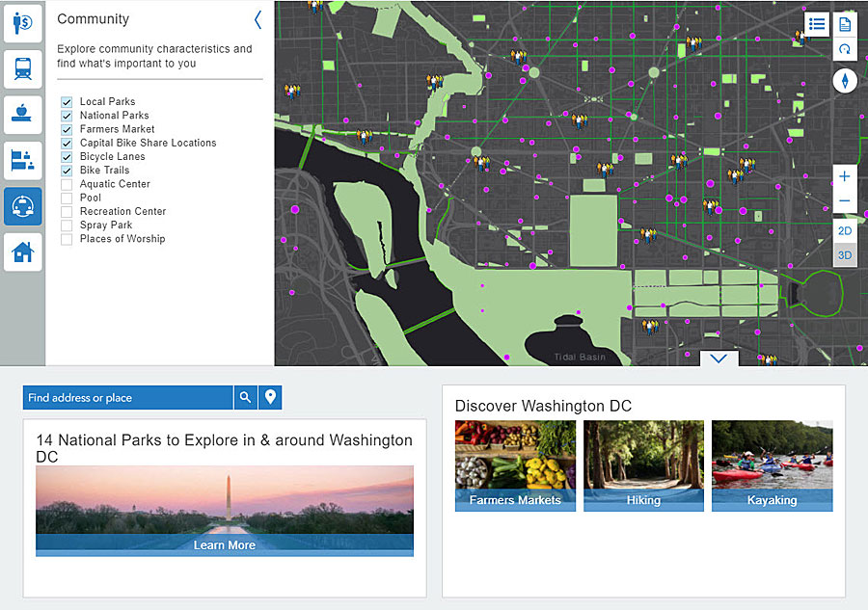Screen dimensions: 868x610
Task: Enable the Spray Park layer
Action: tap(67, 225)
